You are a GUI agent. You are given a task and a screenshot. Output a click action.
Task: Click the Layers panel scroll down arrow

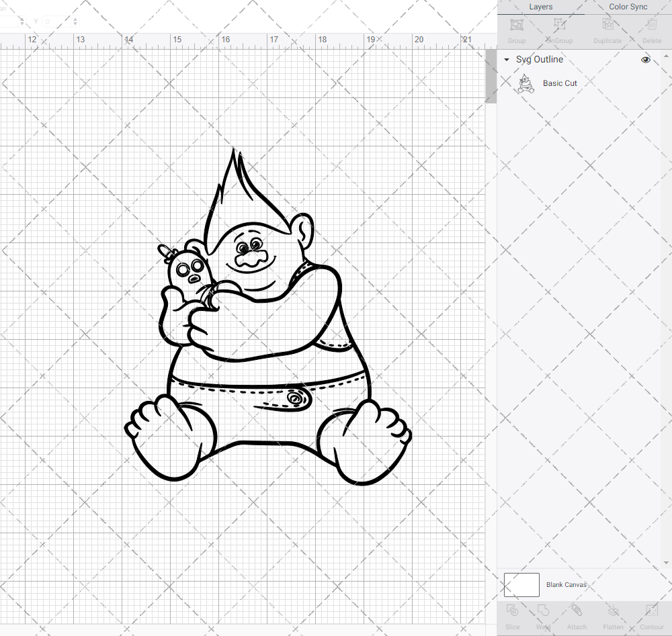tap(665, 563)
